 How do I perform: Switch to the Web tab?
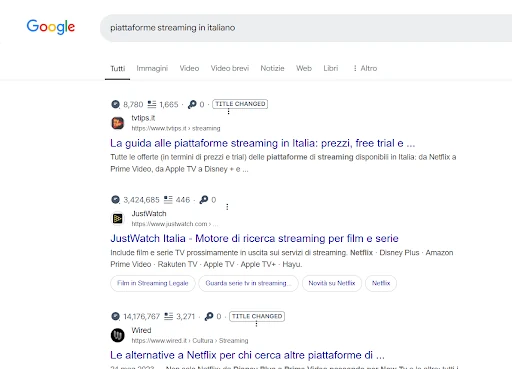coord(304,68)
